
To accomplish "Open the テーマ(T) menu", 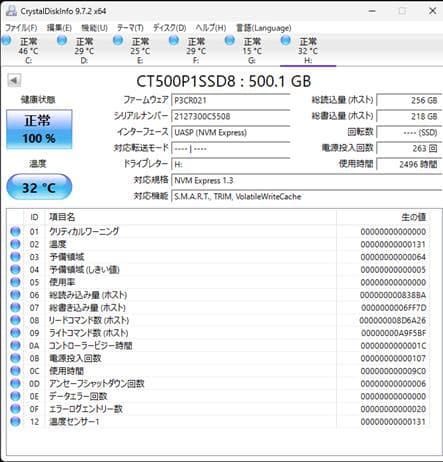I will coord(130,28).
